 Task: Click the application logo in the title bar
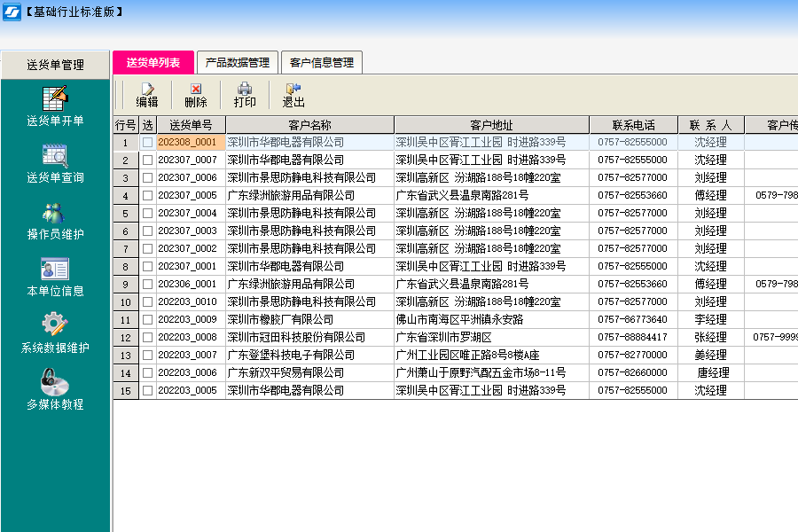click(x=11, y=11)
